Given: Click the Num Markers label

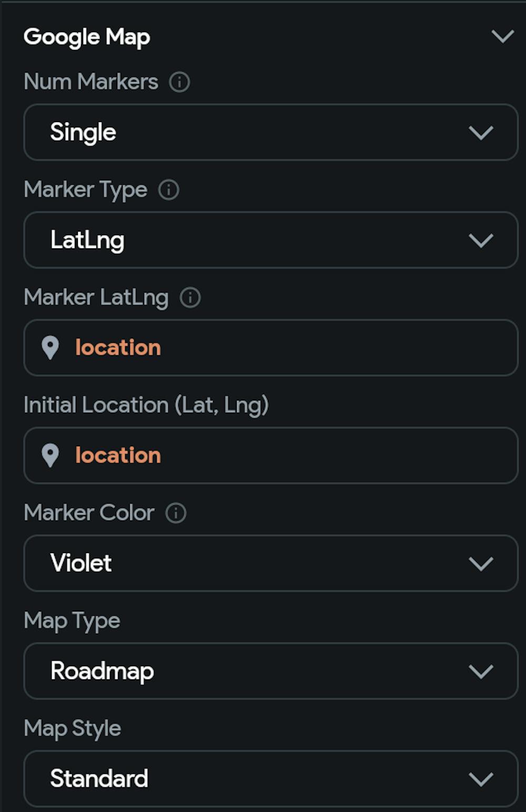Looking at the screenshot, I should click(91, 82).
